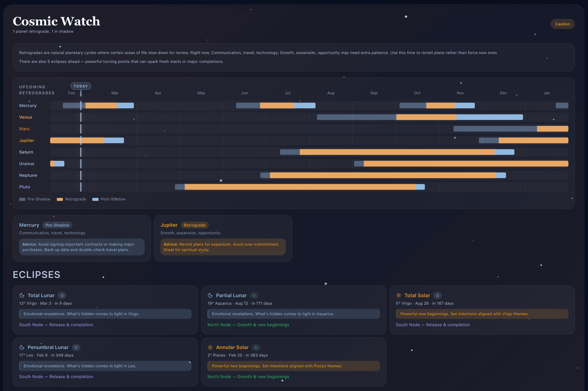
Task: Click the Retrograde legend swatch
Action: pos(60,199)
